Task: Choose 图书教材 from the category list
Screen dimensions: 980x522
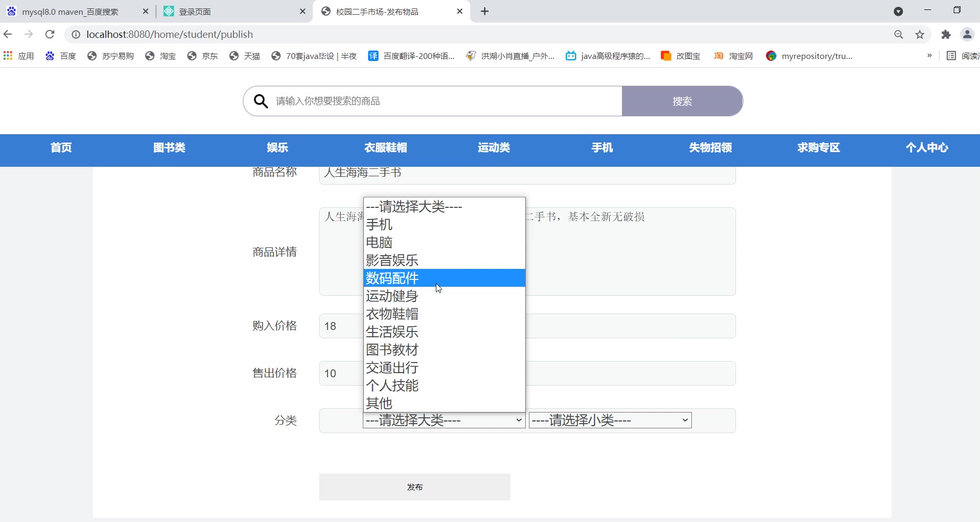Action: point(444,349)
